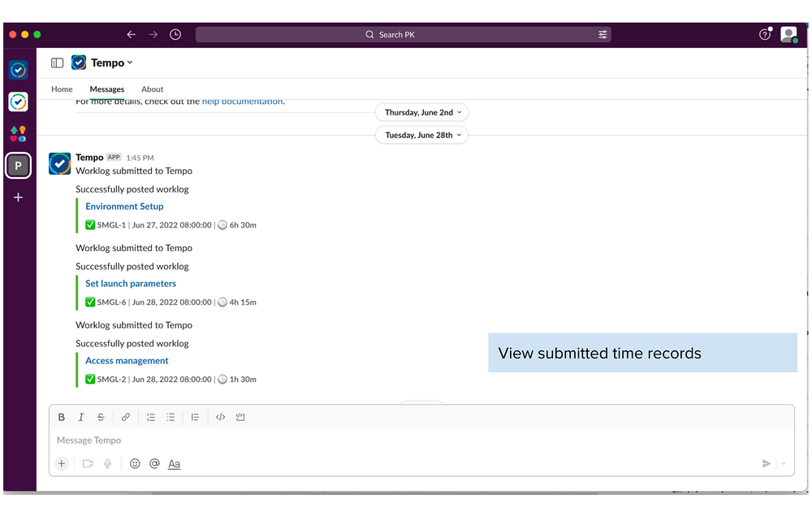
Task: Open Access management worklog link
Action: (127, 361)
